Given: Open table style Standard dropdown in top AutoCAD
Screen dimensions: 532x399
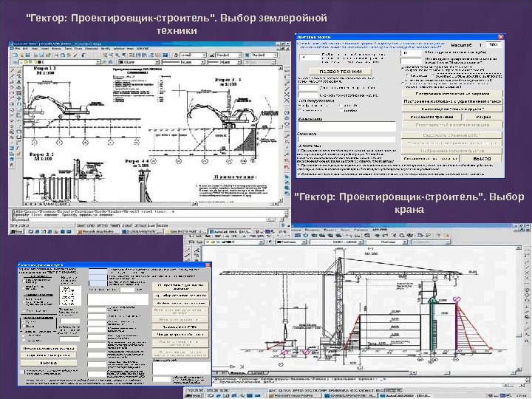Looking at the screenshot, I should (x=265, y=55).
